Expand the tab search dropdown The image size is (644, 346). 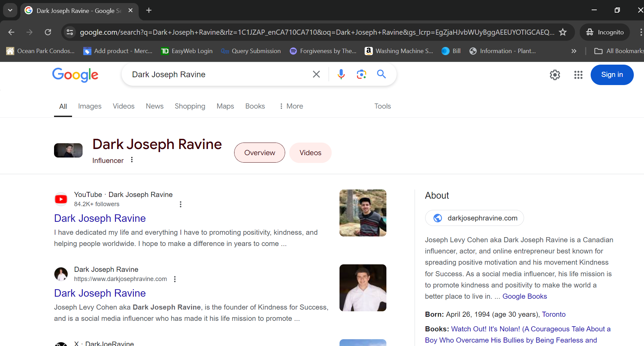[x=10, y=10]
